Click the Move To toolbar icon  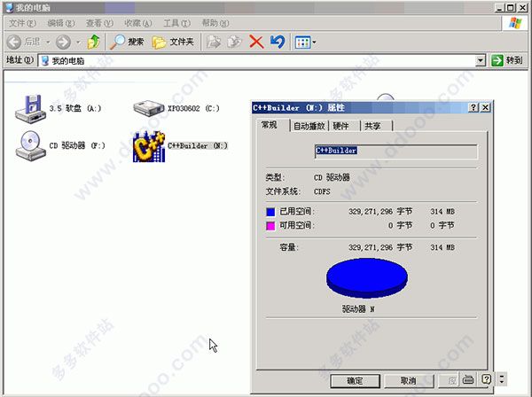(214, 42)
